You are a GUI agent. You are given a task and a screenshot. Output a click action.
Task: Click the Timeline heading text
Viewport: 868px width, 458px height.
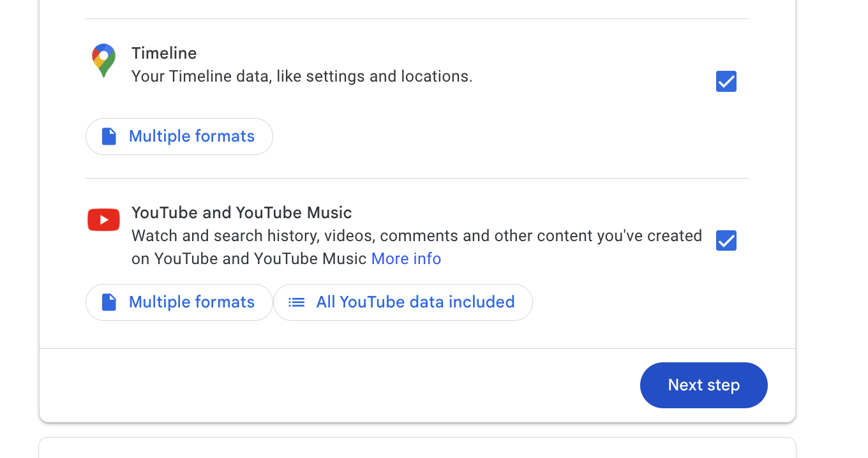(164, 54)
